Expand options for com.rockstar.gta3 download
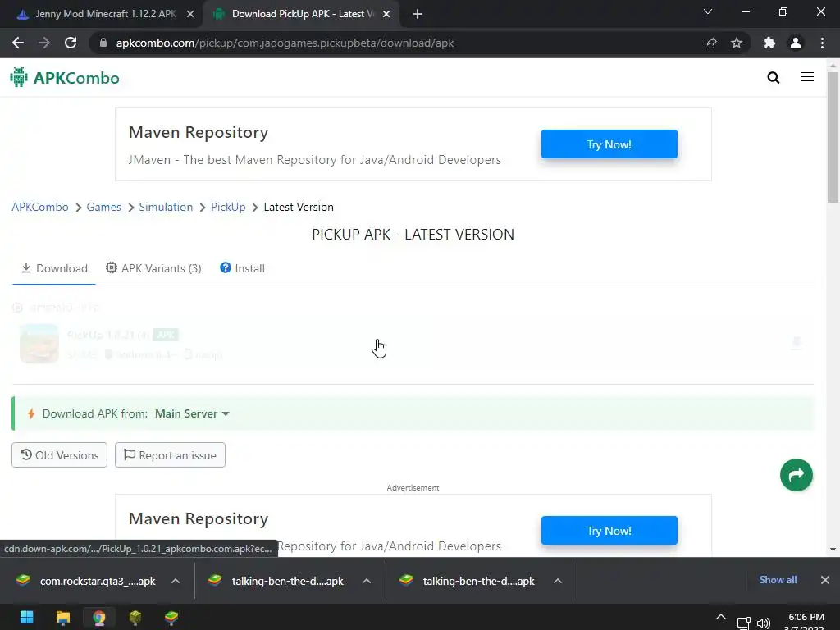The width and height of the screenshot is (840, 630). 176,581
